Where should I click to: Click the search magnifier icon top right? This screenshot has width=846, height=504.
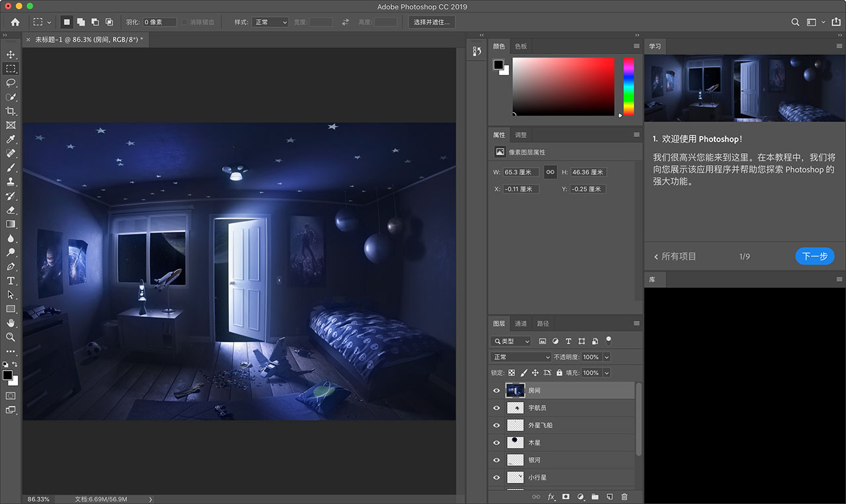[x=796, y=22]
